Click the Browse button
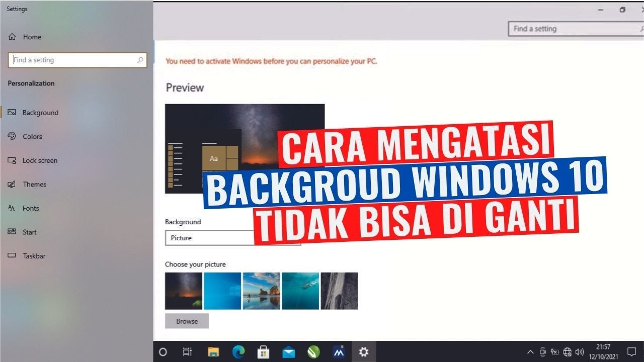 (x=187, y=321)
